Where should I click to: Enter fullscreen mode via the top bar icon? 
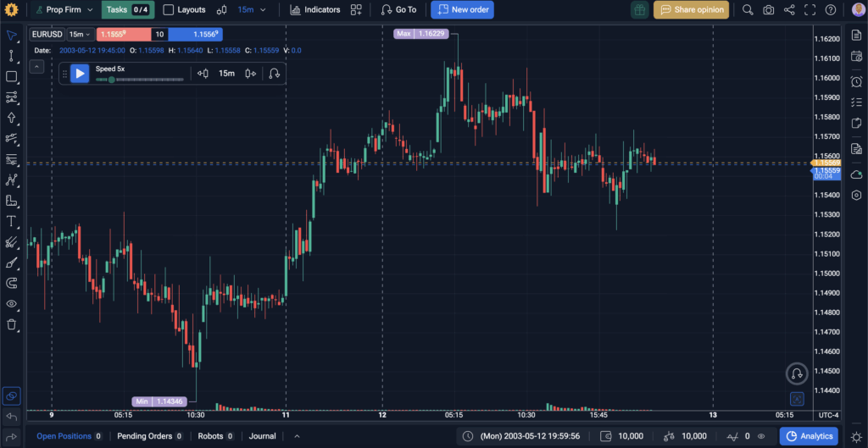tap(810, 10)
